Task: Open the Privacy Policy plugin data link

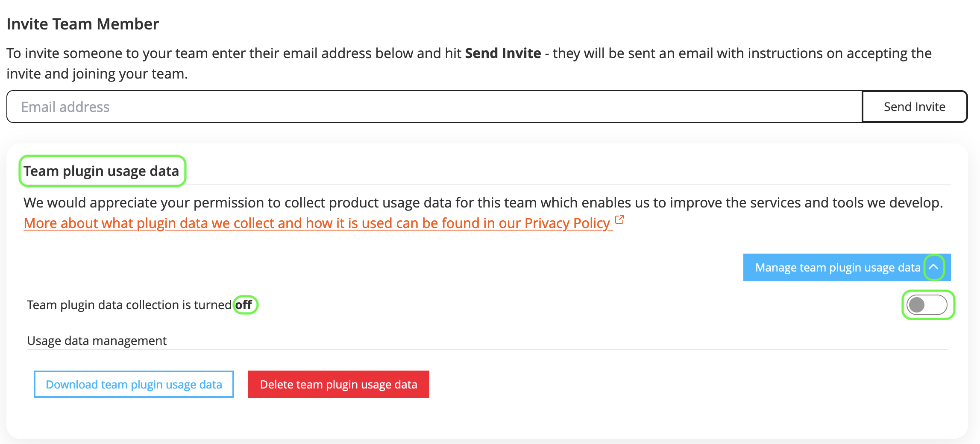Action: pos(316,223)
